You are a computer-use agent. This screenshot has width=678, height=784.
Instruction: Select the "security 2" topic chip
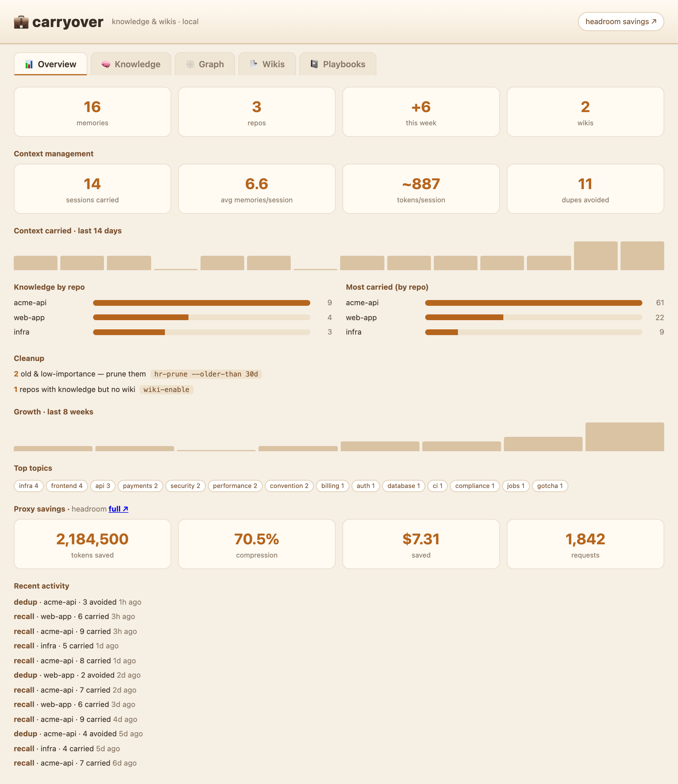(x=185, y=486)
